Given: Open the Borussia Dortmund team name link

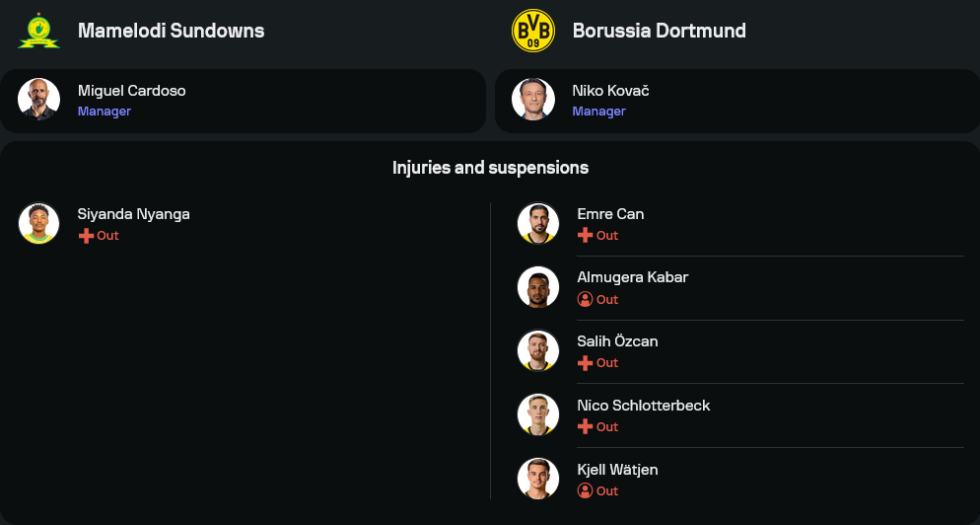Looking at the screenshot, I should click(659, 31).
